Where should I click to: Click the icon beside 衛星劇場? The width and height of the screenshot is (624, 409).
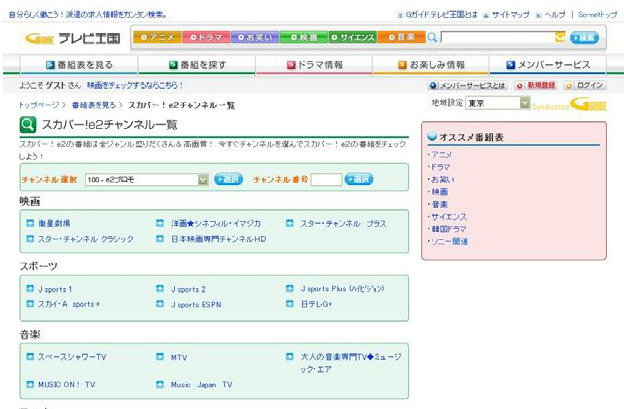pyautogui.click(x=30, y=223)
